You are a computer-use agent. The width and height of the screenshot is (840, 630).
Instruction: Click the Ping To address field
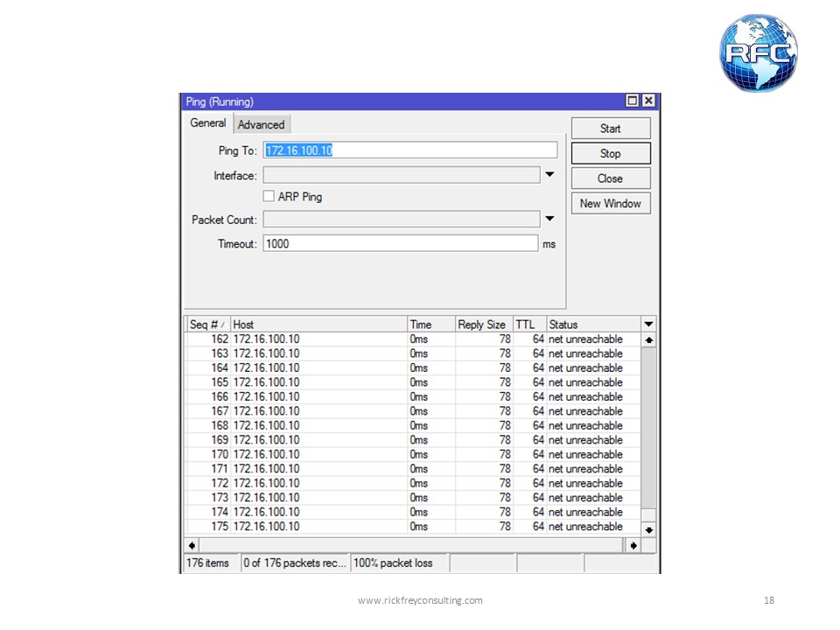pyautogui.click(x=409, y=150)
